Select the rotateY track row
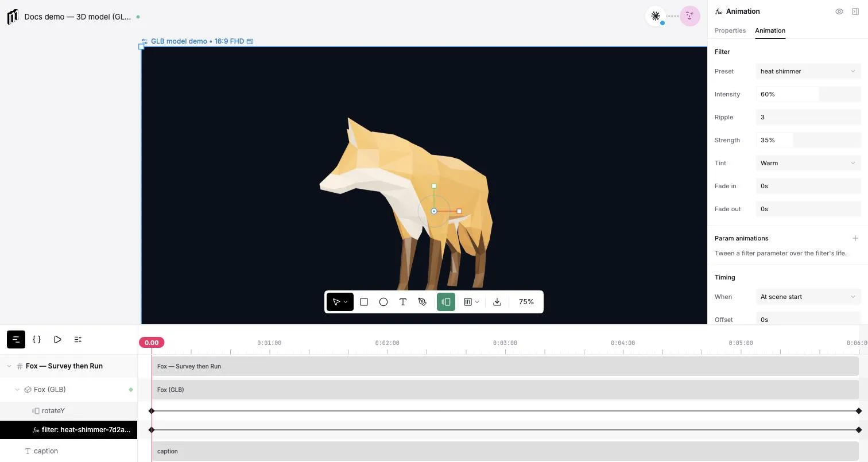Screen dimensions: 868x462 tap(69, 411)
